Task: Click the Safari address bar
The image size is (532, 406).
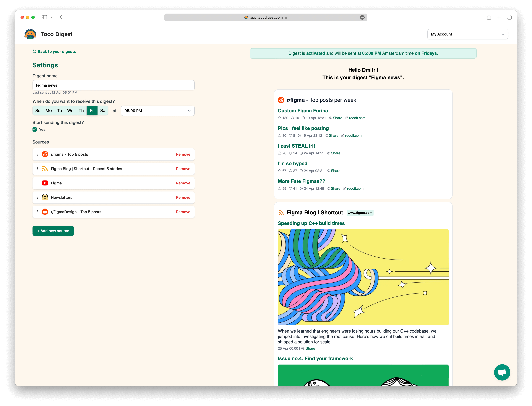Action: (x=266, y=17)
